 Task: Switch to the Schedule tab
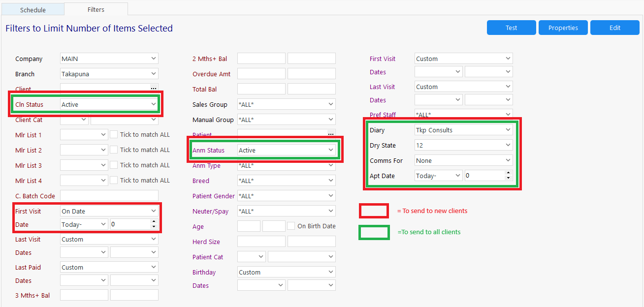(x=33, y=10)
